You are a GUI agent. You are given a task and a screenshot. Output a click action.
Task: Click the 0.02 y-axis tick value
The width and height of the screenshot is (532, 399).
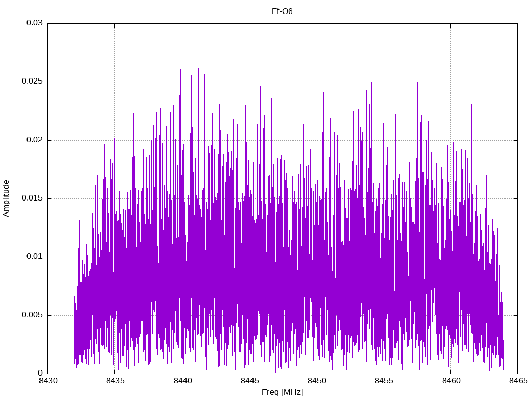tap(35, 140)
